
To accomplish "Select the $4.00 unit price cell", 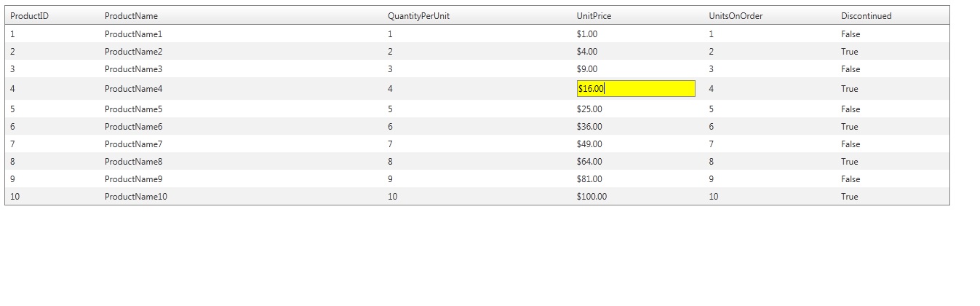I will click(587, 52).
